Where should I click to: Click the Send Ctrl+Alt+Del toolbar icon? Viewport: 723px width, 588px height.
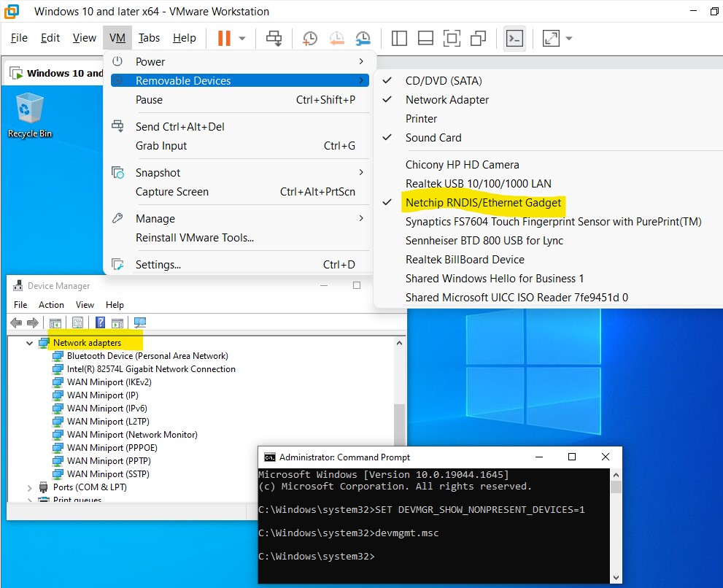click(x=274, y=38)
